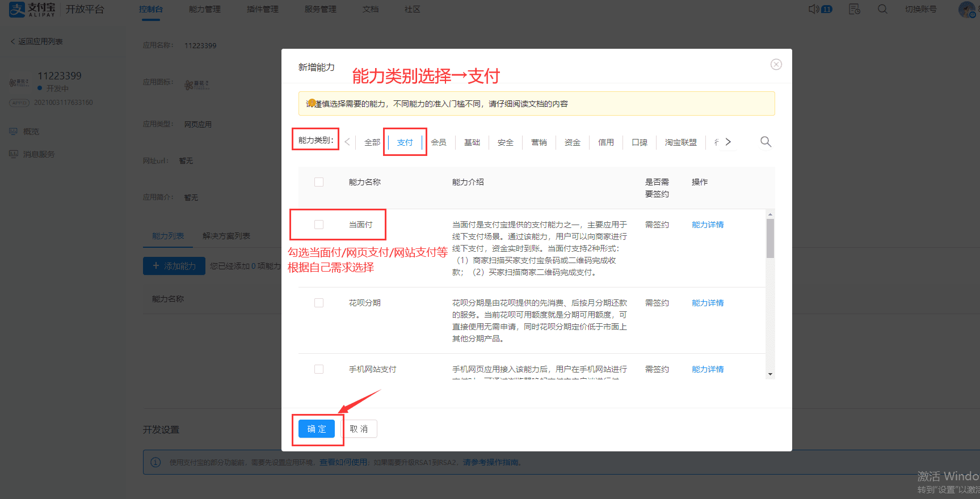Open 能力详情 for 手机网站支付

coord(708,369)
